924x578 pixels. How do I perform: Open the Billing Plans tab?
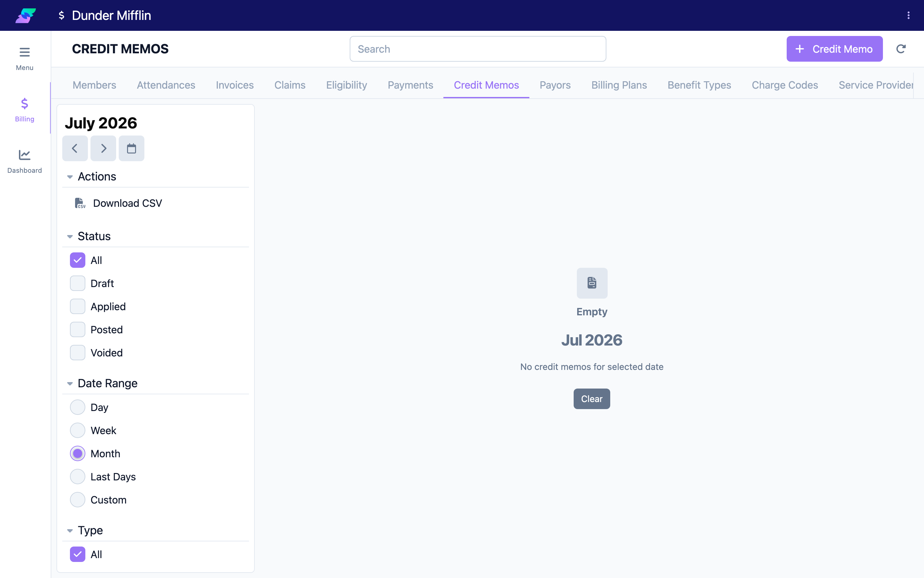619,85
